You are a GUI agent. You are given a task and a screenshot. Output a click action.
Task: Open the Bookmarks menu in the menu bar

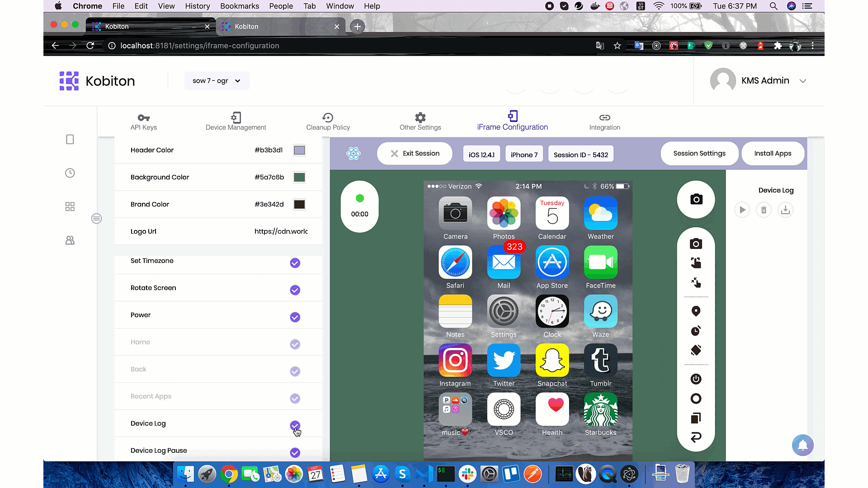coord(240,6)
